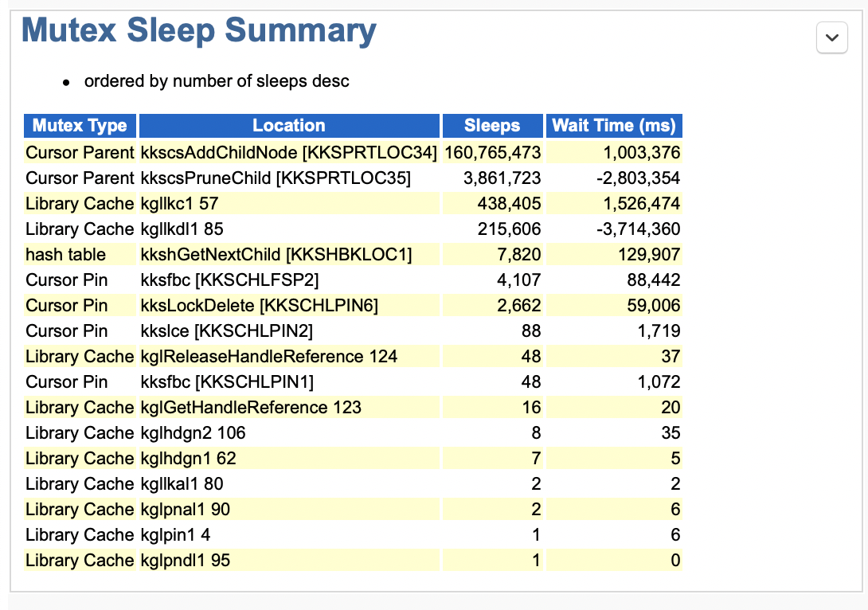Click the -3,714,360 wait time value
The width and height of the screenshot is (868, 610).
coord(639,229)
